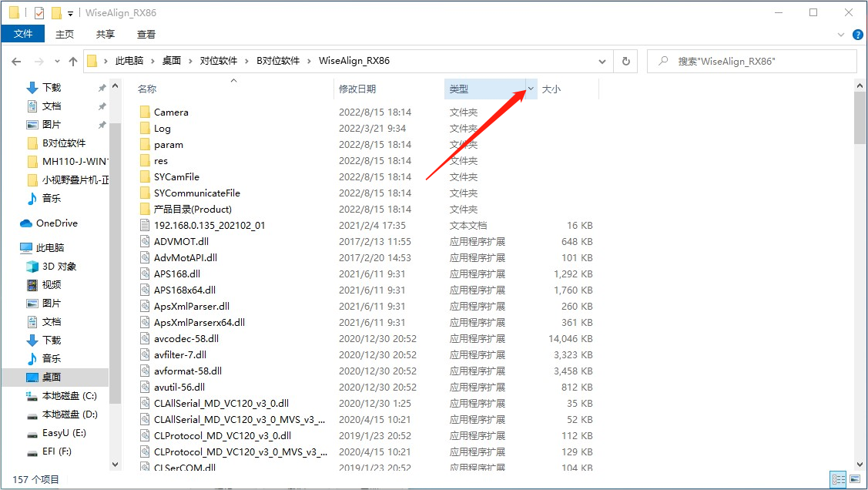Switch to the 查看 ribbon tab
This screenshot has height=490, width=868.
146,34
